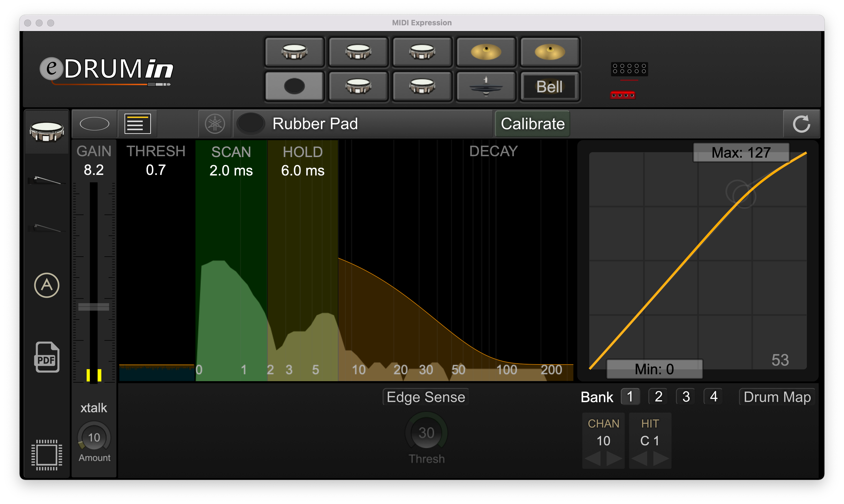Screen dimensions: 844x504
Task: Click the circled A auto icon
Action: (x=47, y=285)
